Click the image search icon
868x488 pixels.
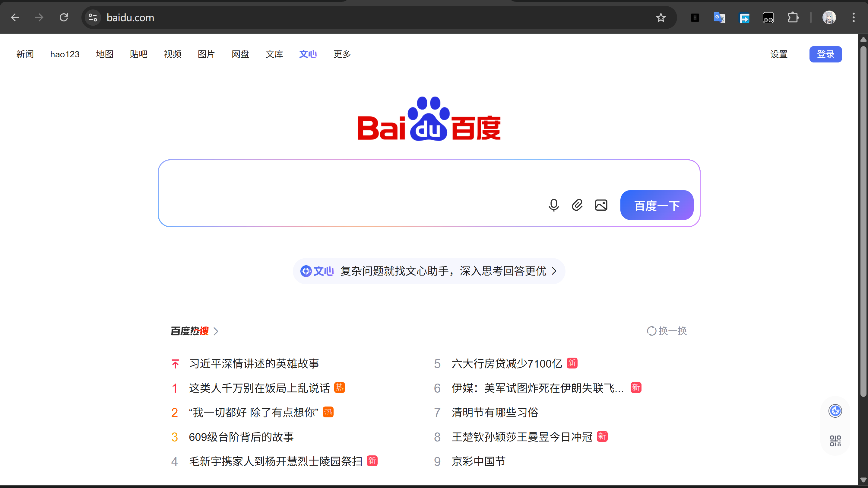point(601,205)
